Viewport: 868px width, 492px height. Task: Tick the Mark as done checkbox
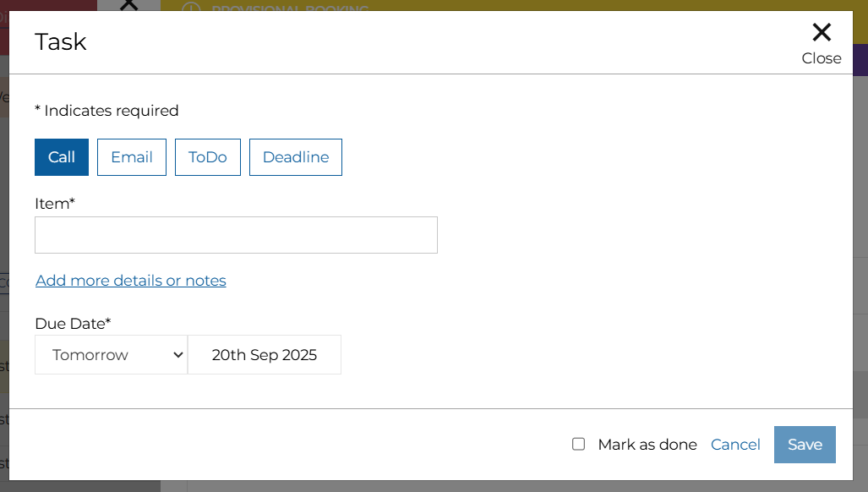pyautogui.click(x=579, y=444)
